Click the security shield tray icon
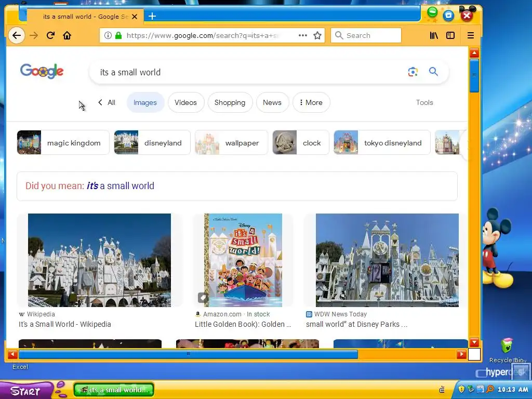The height and width of the screenshot is (399, 532). click(461, 389)
